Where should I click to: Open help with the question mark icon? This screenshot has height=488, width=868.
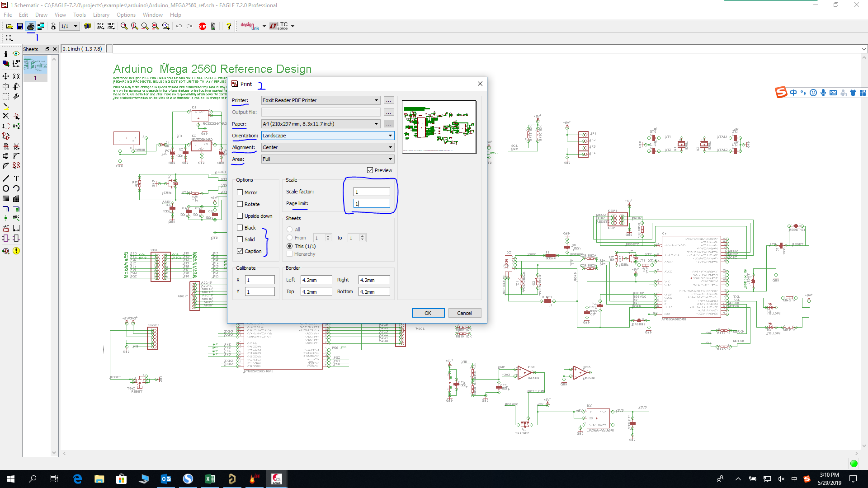coord(229,26)
